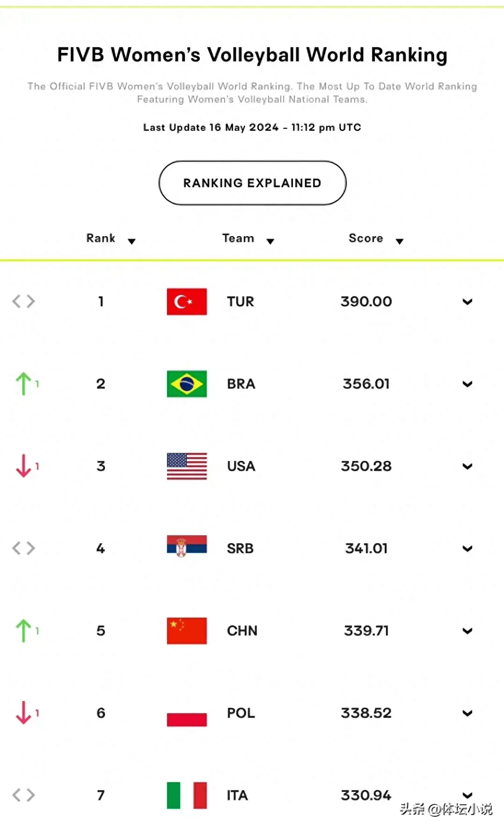Click the red down arrow beside USA

pos(23,466)
